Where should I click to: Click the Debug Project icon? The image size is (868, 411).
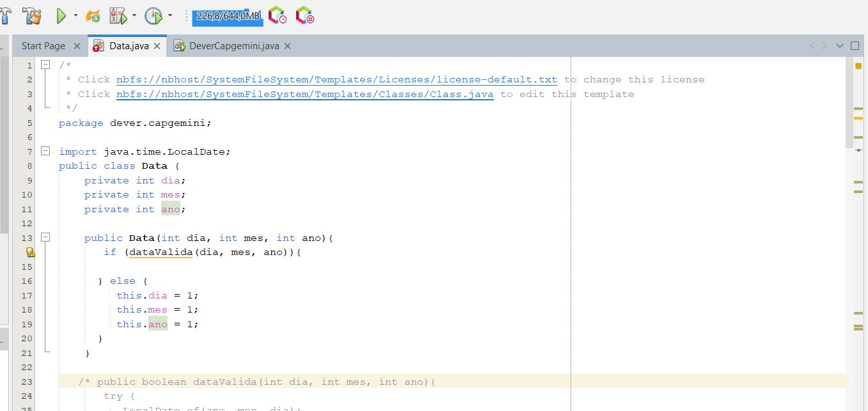coord(118,15)
